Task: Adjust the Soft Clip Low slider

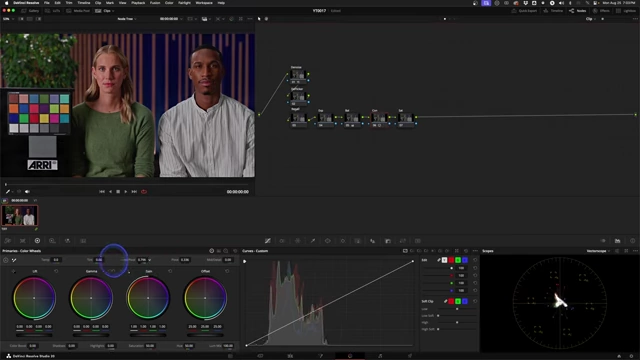Action: pyautogui.click(x=457, y=309)
